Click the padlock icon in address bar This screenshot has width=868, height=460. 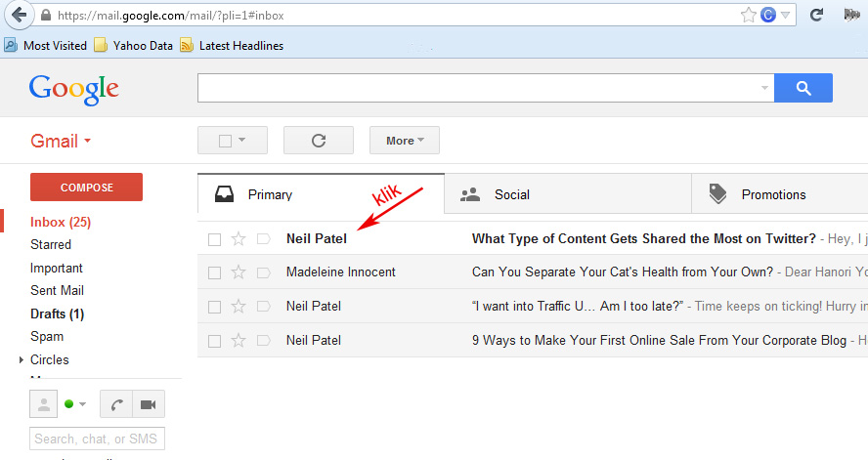[x=47, y=16]
